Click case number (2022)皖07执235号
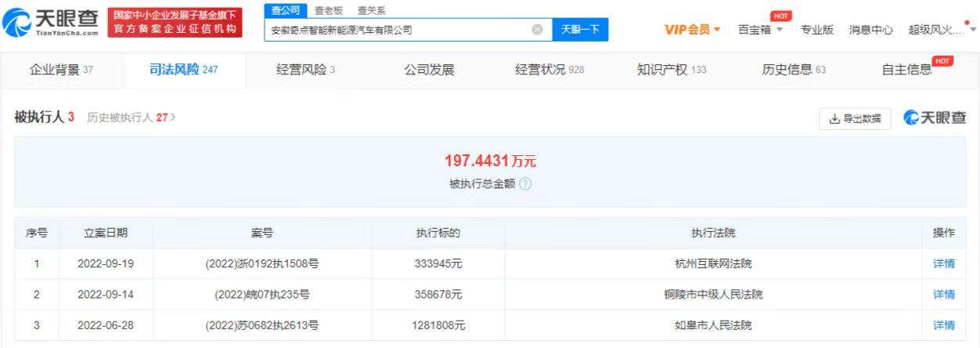This screenshot has height=348, width=980. [x=262, y=295]
